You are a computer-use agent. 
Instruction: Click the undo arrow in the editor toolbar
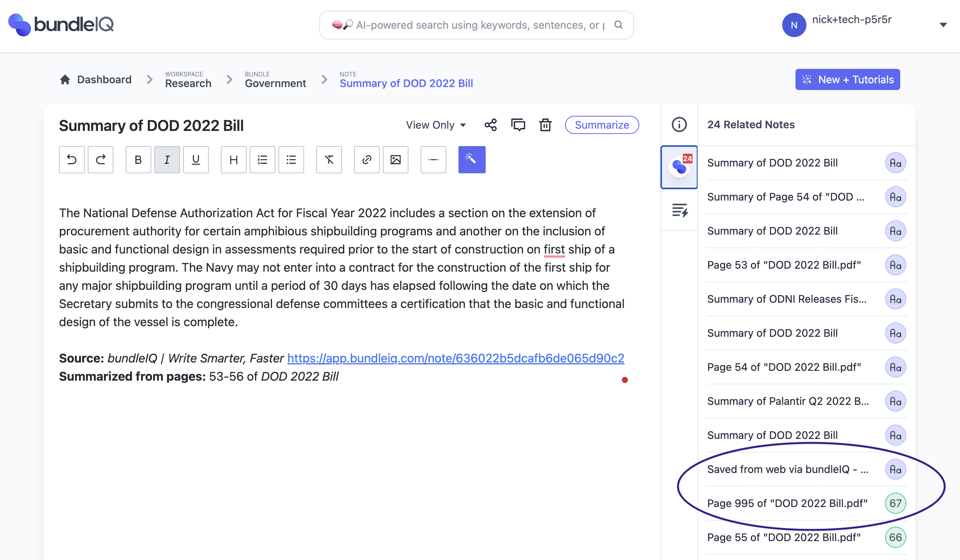tap(71, 160)
